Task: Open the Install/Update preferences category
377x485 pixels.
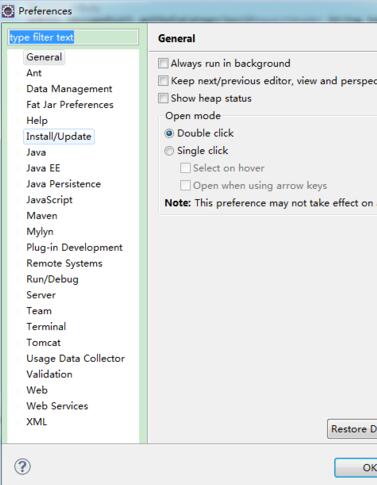Action: pyautogui.click(x=59, y=136)
